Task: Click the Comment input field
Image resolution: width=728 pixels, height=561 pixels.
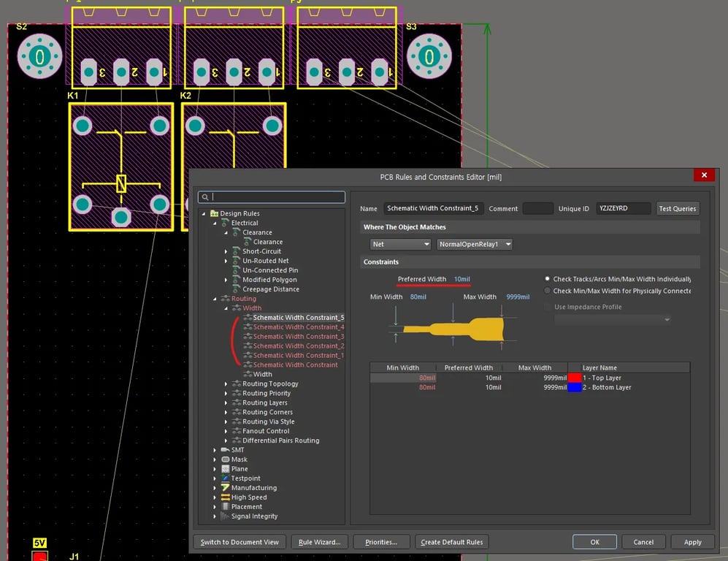Action: coord(537,209)
